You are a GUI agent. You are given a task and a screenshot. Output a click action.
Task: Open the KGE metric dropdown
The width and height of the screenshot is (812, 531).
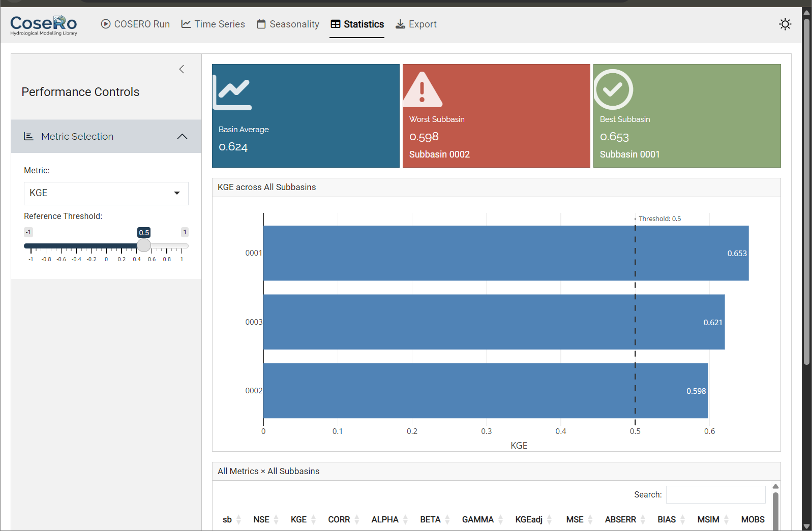[106, 193]
